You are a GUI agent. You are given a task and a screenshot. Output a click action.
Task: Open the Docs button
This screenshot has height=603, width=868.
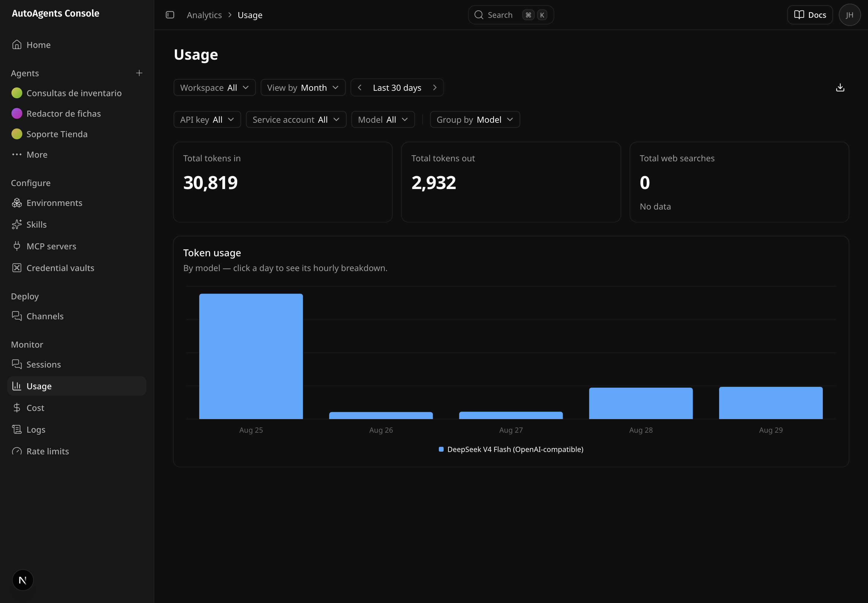click(810, 15)
